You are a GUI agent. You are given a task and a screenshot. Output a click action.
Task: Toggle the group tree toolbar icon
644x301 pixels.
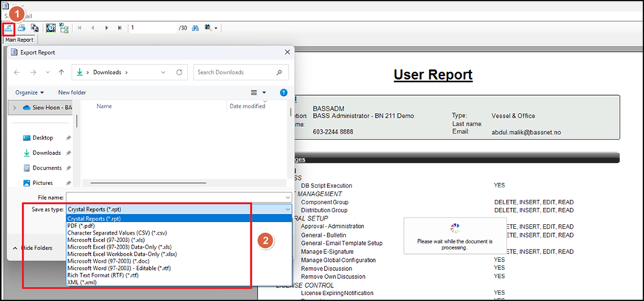coord(64,28)
